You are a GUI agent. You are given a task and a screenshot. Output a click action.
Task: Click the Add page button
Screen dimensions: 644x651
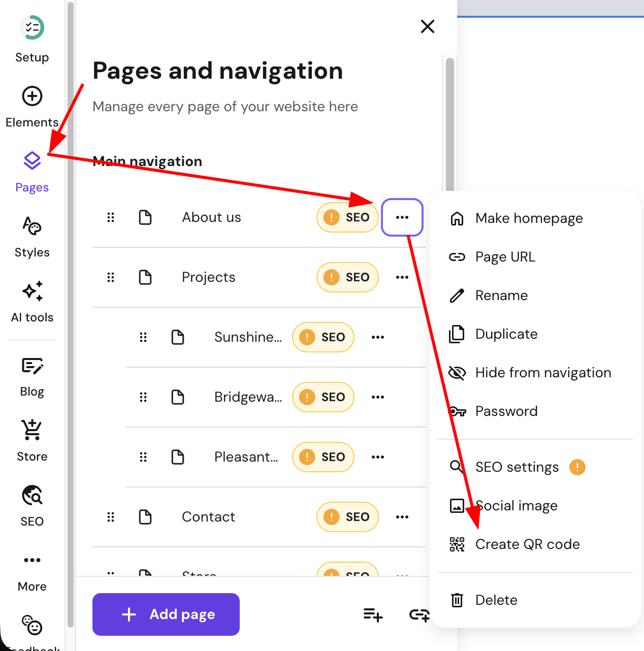[x=166, y=614]
